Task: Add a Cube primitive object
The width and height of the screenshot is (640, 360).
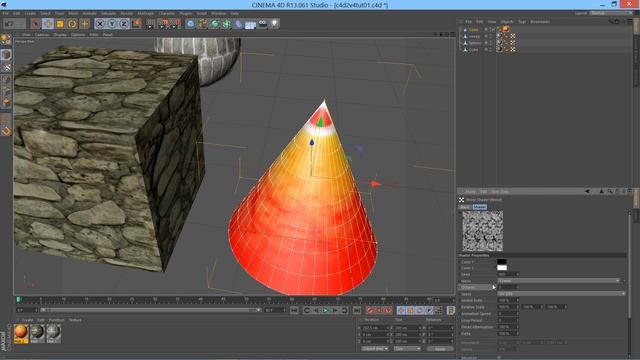Action: (191, 24)
